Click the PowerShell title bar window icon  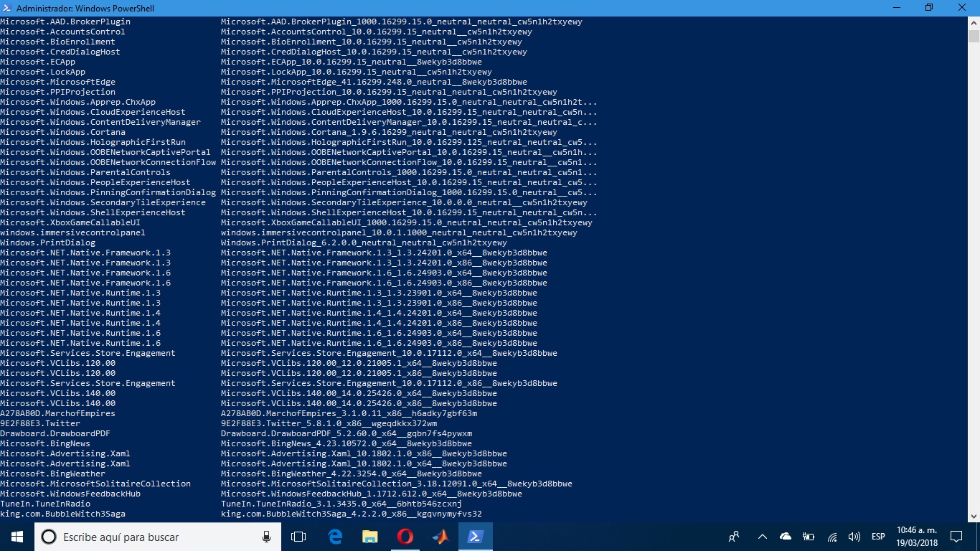point(7,8)
